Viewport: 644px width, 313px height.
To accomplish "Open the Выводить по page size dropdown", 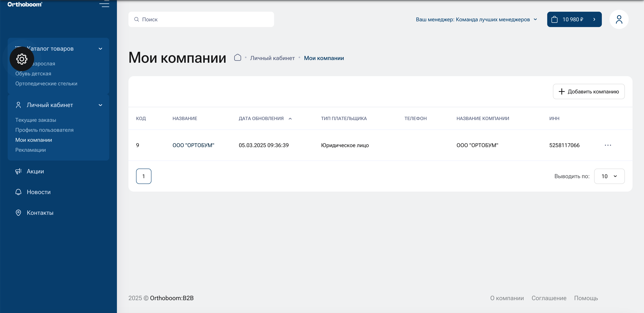I will 609,176.
